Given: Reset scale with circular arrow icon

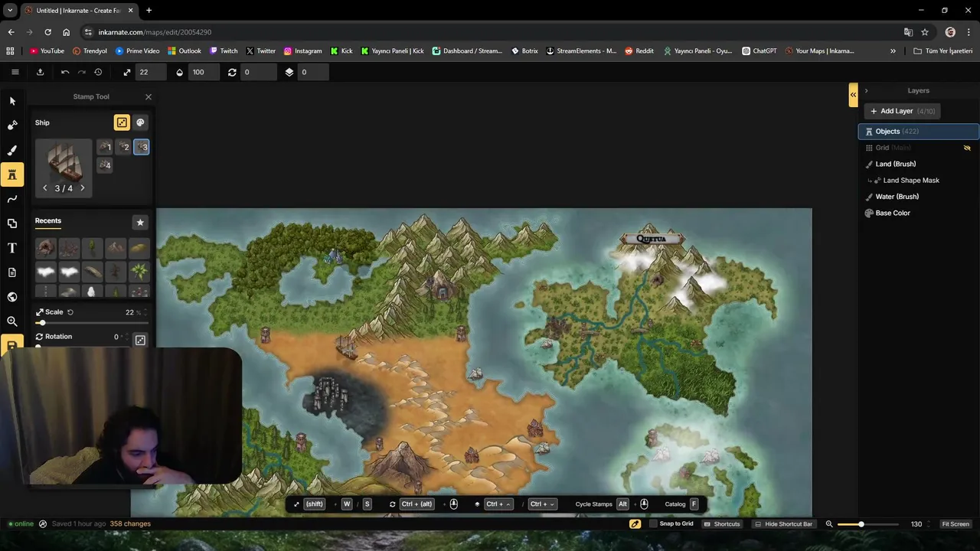Looking at the screenshot, I should 70,312.
